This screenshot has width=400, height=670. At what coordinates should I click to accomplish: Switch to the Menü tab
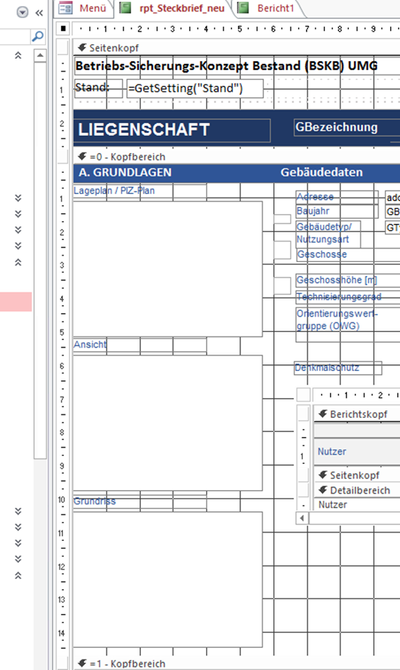click(84, 8)
